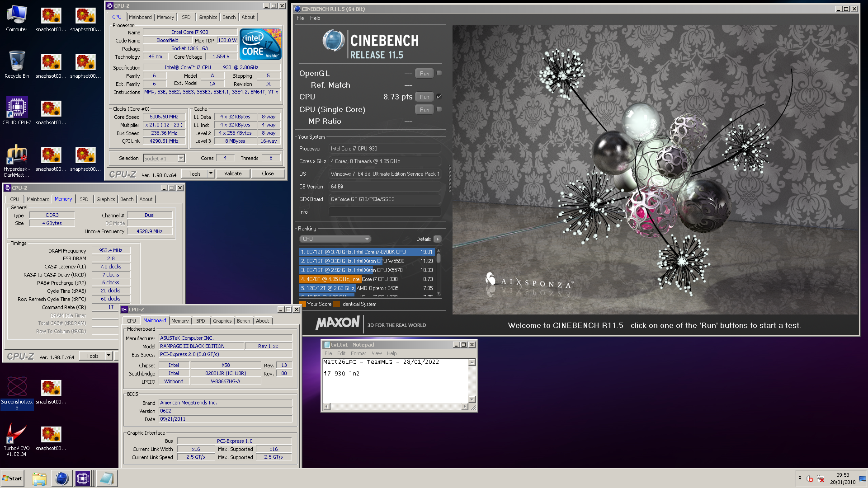Run the OpenGL benchmark
868x488 pixels.
[425, 74]
